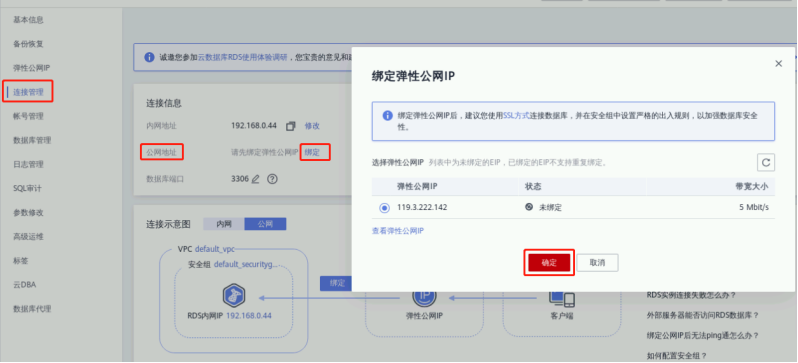Cancel the dialog with 取消
The width and height of the screenshot is (798, 363).
(597, 263)
